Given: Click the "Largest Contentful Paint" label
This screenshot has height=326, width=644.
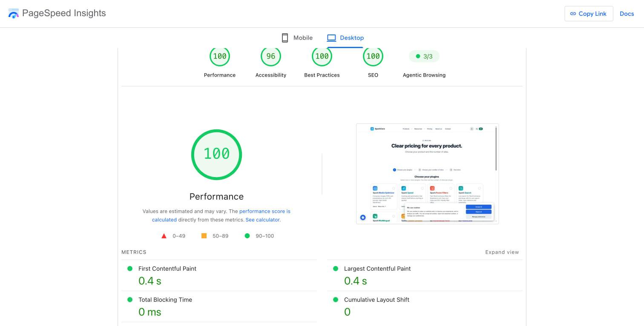Looking at the screenshot, I should coord(377,269).
